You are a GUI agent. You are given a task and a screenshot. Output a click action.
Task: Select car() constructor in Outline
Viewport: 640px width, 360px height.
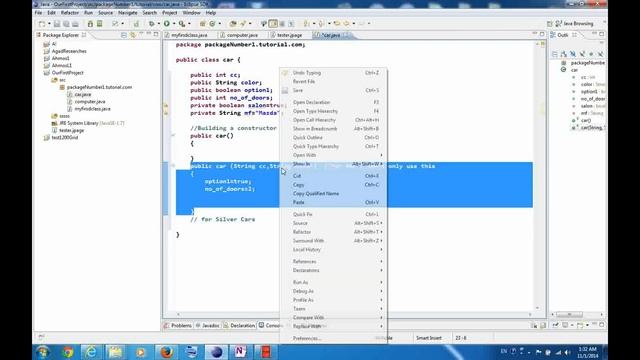(582, 120)
